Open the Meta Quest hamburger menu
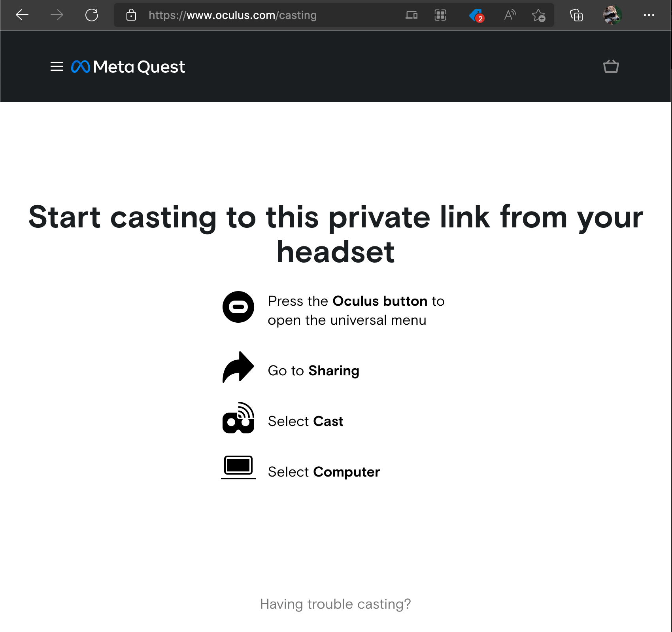The height and width of the screenshot is (632, 672). [57, 66]
